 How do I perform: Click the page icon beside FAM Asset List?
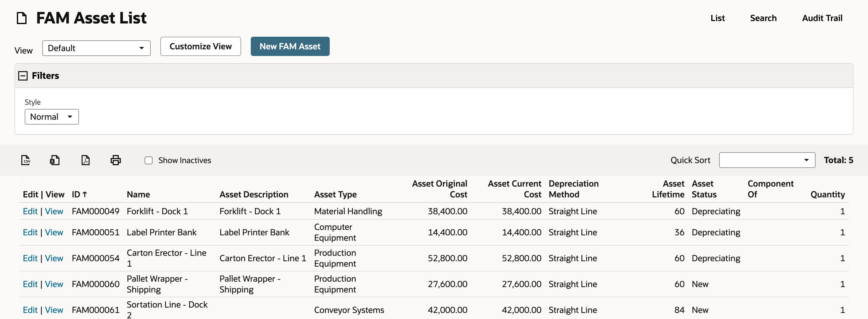pyautogui.click(x=22, y=18)
